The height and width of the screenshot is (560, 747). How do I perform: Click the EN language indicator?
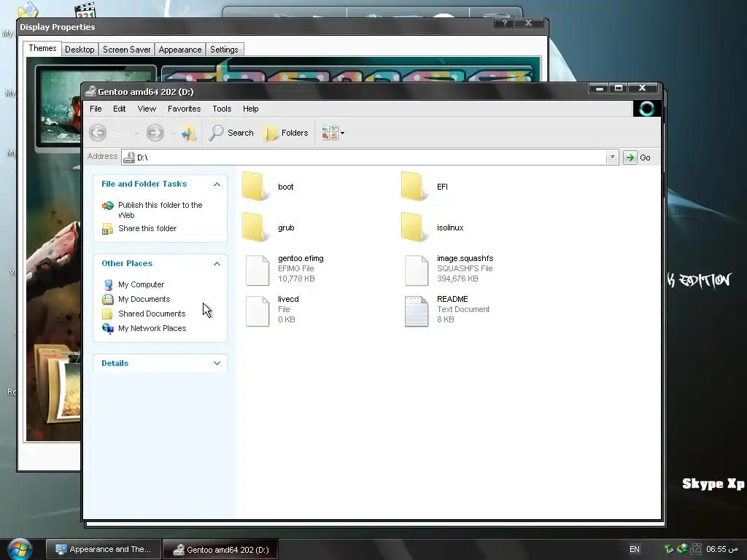634,549
